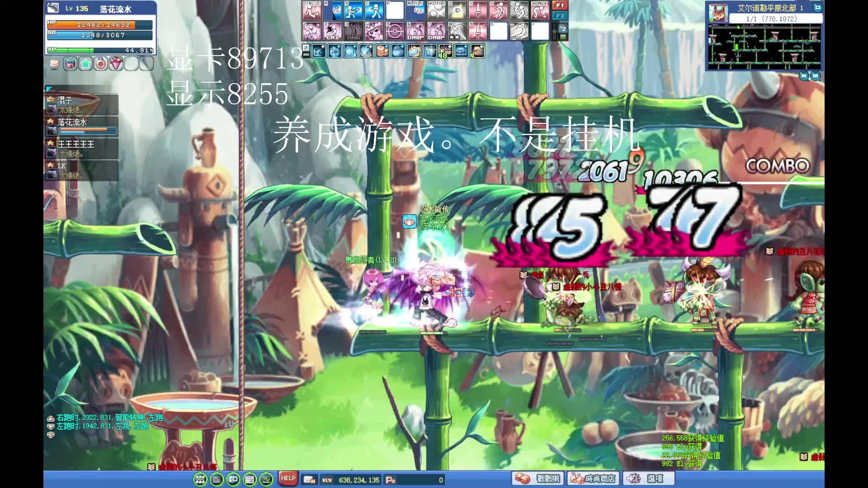Toggle the minimap window size button
The height and width of the screenshot is (488, 868).
click(x=817, y=7)
